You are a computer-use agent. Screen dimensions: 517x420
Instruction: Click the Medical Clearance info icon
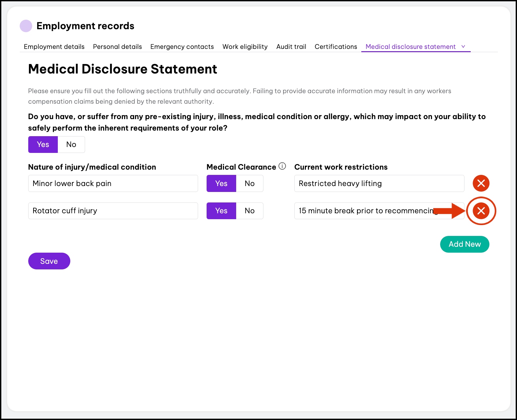[x=282, y=166]
